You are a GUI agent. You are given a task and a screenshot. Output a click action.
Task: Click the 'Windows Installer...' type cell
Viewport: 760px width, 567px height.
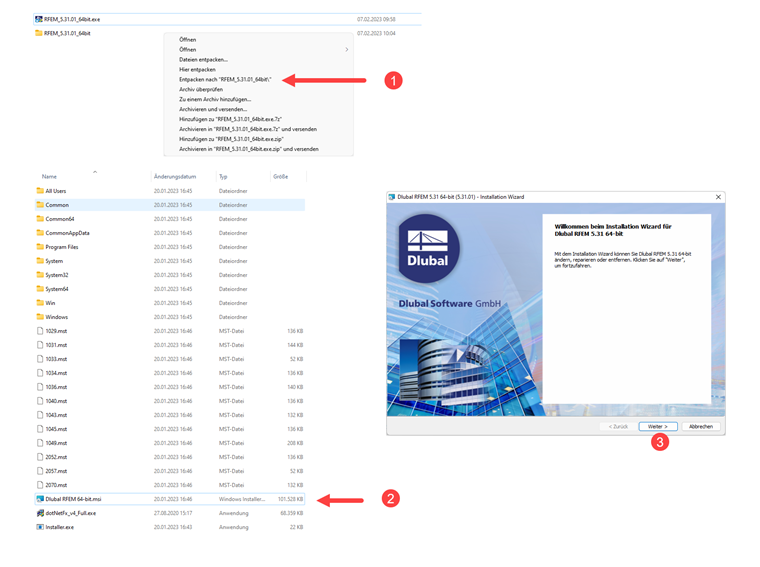coord(242,499)
